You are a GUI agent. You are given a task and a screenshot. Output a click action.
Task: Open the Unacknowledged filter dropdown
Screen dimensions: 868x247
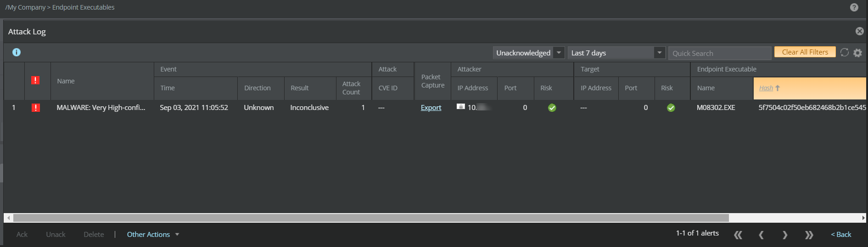coord(529,53)
